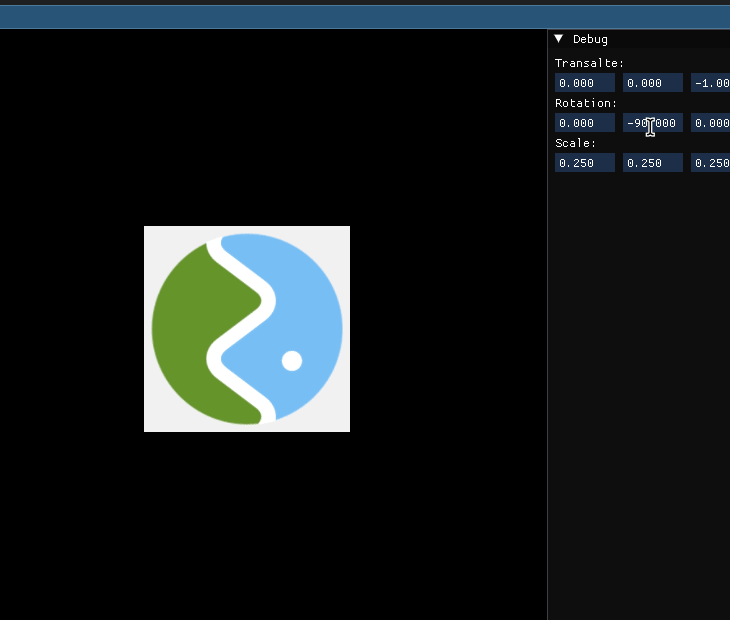Select first Translate field 0.000
The image size is (730, 620).
click(x=585, y=83)
